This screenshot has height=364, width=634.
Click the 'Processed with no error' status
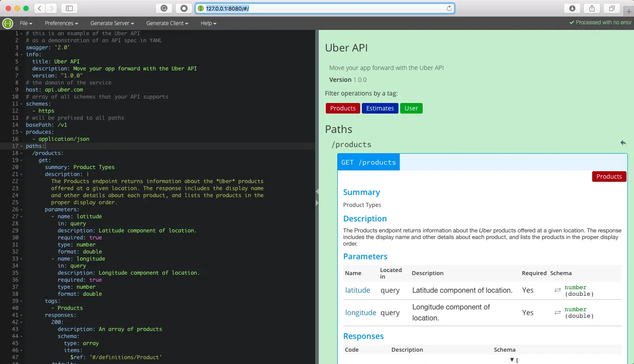(x=601, y=22)
